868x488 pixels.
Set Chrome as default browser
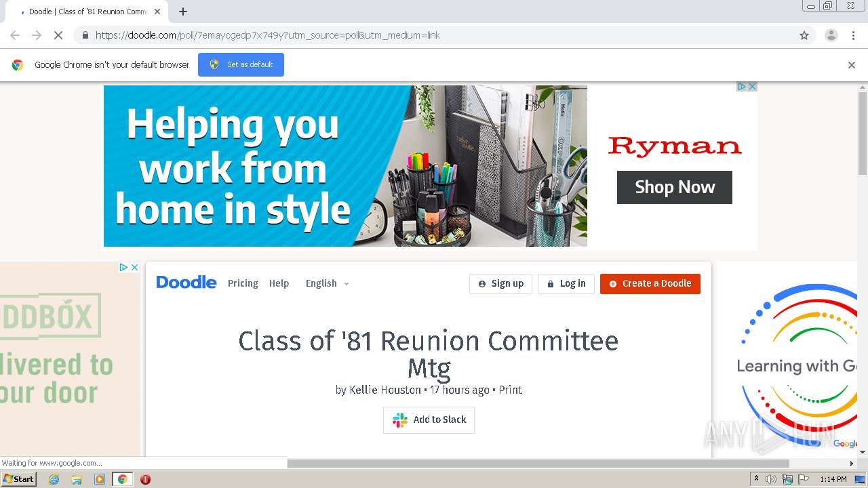pos(241,64)
